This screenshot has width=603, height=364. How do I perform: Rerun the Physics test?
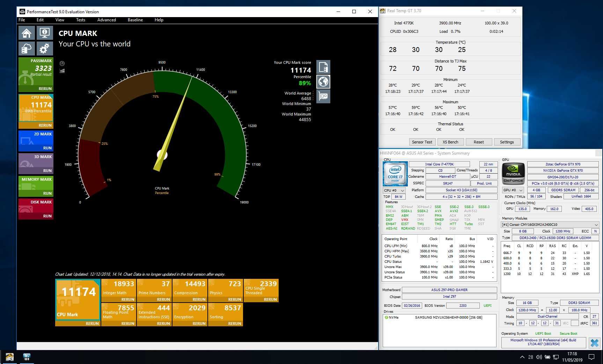point(235,299)
